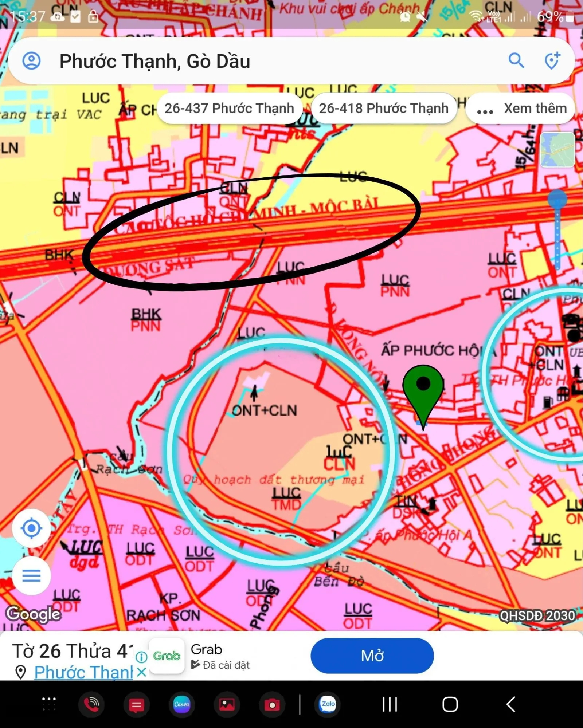This screenshot has width=583, height=728.
Task: Open the user profile icon in search bar
Action: point(32,60)
